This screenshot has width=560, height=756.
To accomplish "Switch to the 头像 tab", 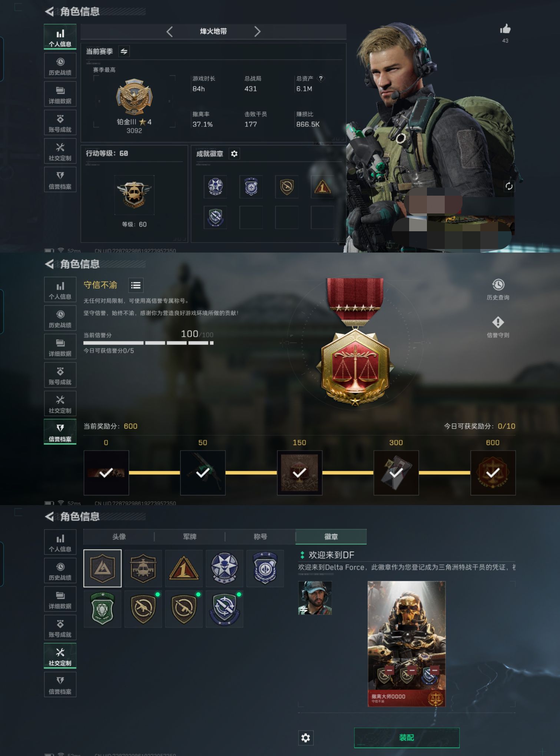I will 119,537.
